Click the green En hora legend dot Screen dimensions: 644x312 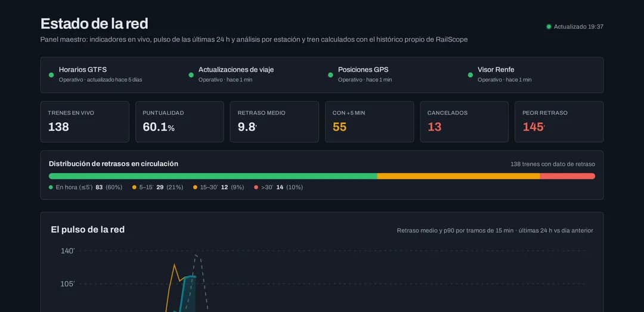(51, 187)
